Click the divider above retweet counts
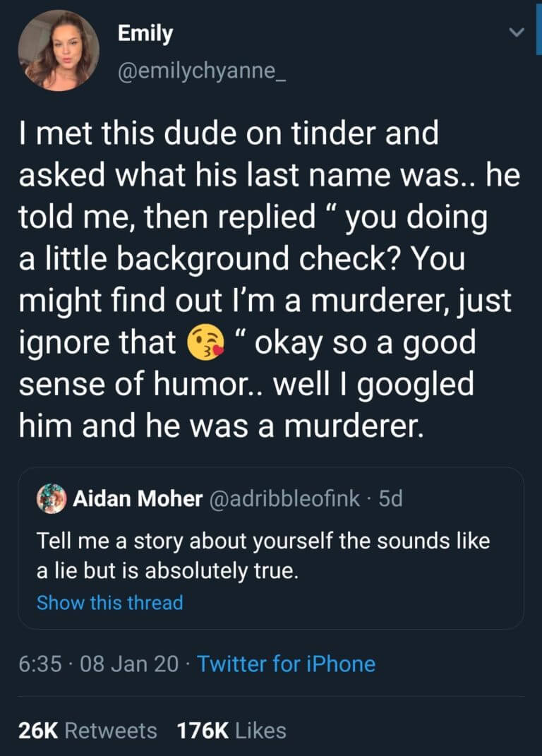Screen dimensions: 542x756 pos(271,696)
